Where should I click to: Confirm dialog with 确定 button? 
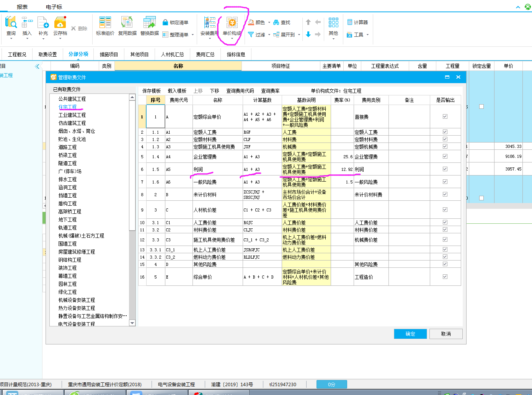pos(410,334)
